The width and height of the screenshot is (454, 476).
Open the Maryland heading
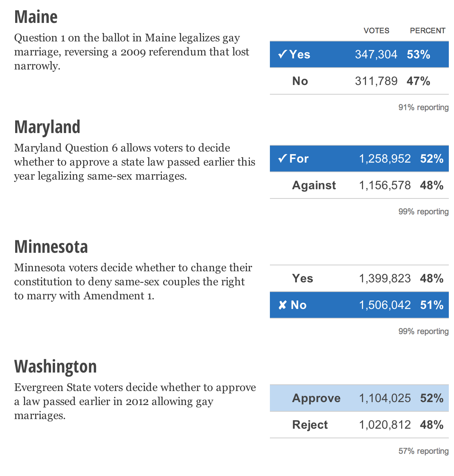click(x=47, y=127)
